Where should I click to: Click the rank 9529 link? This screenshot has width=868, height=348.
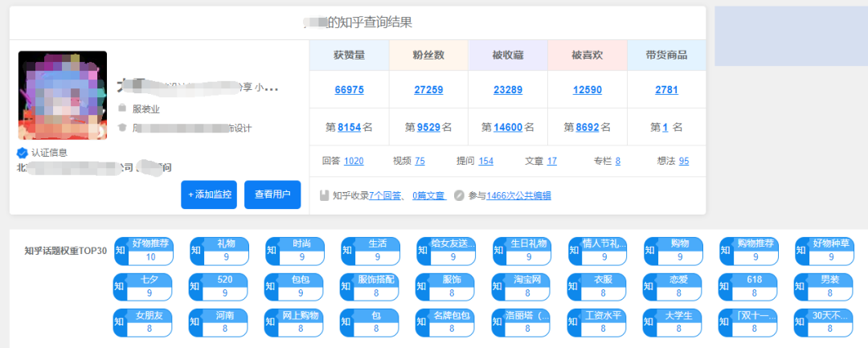pos(428,127)
